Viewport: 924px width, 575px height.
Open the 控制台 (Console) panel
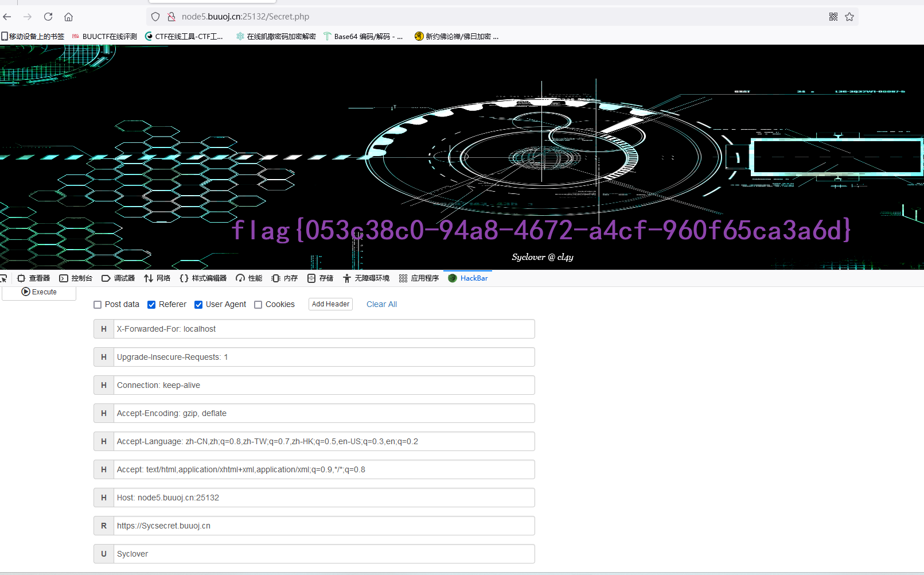pyautogui.click(x=76, y=278)
